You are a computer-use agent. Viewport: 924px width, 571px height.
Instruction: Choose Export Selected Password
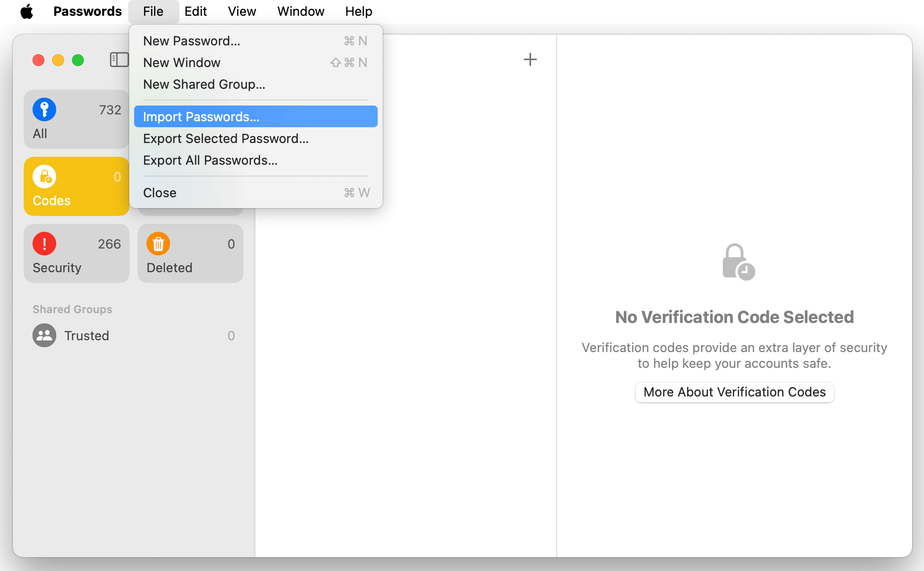click(x=226, y=139)
